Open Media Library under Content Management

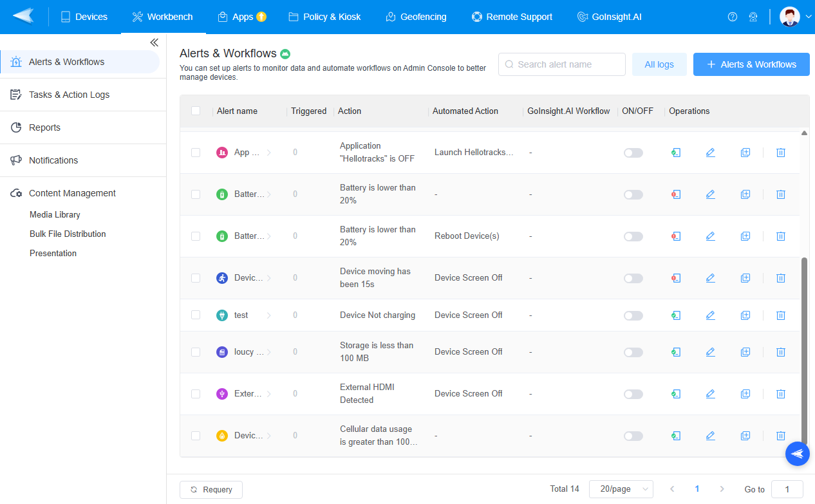[55, 214]
